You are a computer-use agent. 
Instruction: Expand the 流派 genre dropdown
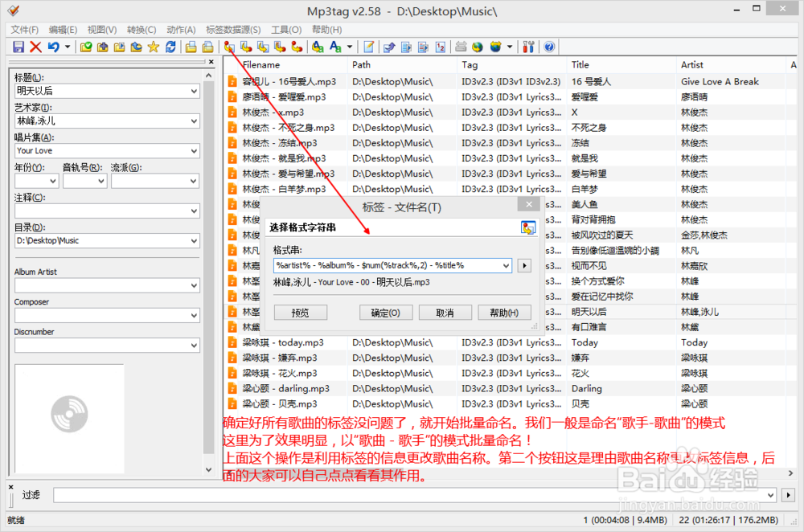coord(193,181)
